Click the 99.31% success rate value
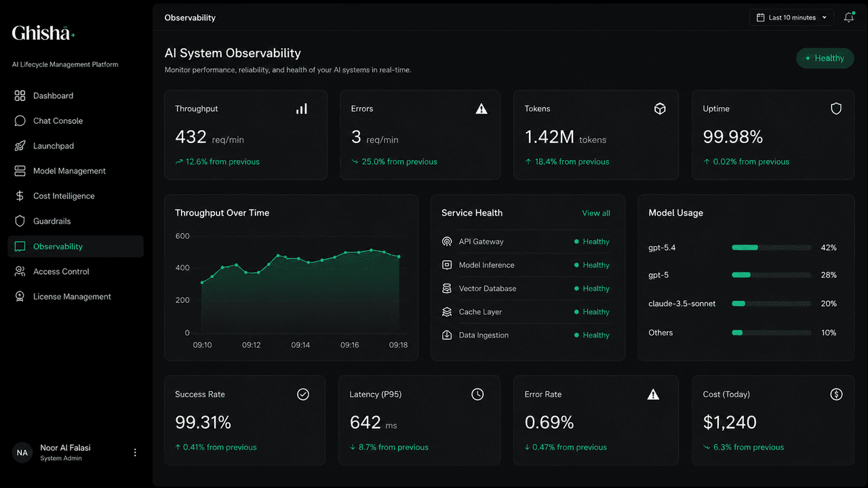The width and height of the screenshot is (868, 488). pos(203,422)
